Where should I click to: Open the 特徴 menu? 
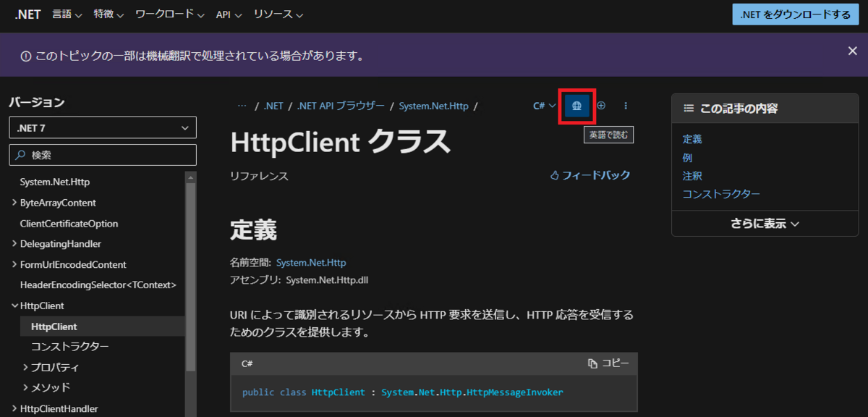[109, 14]
